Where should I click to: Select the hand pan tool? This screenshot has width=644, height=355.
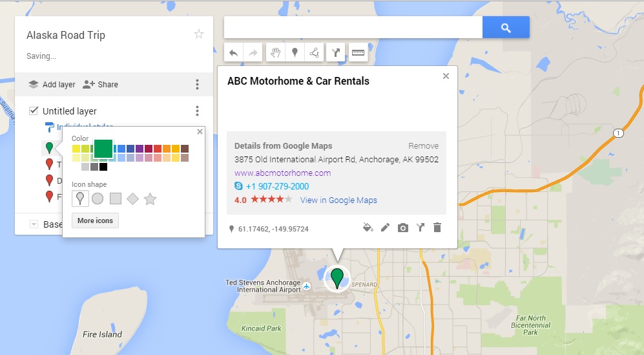coord(276,52)
